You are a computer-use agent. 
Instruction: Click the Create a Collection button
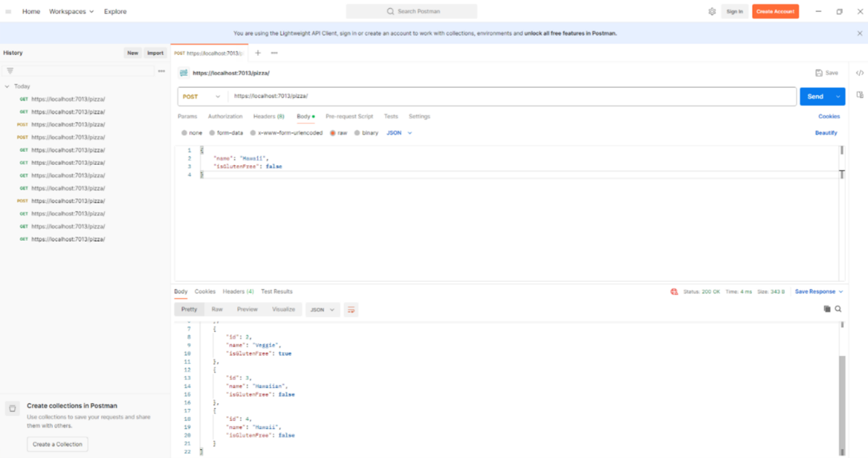point(57,444)
